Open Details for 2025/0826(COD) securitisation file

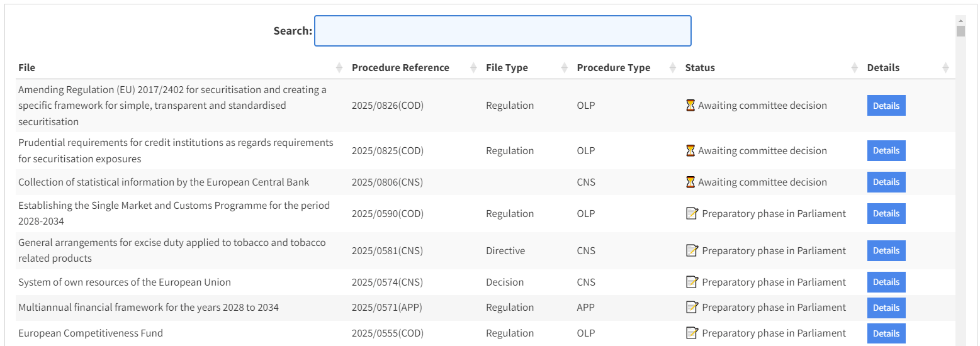point(886,106)
